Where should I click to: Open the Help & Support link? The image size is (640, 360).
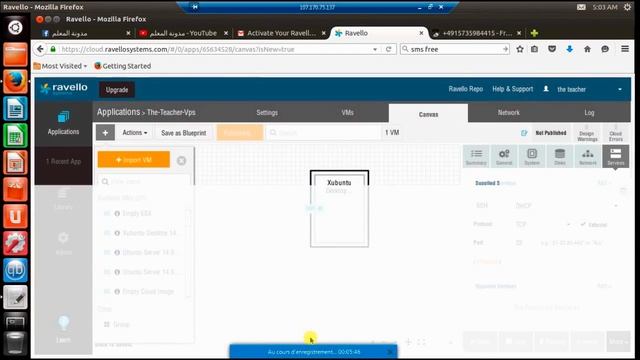[x=512, y=89]
